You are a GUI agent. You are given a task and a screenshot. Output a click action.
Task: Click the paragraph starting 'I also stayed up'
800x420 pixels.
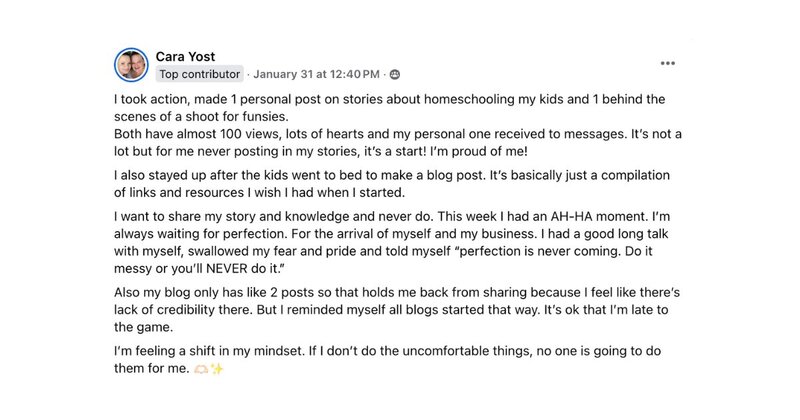392,184
